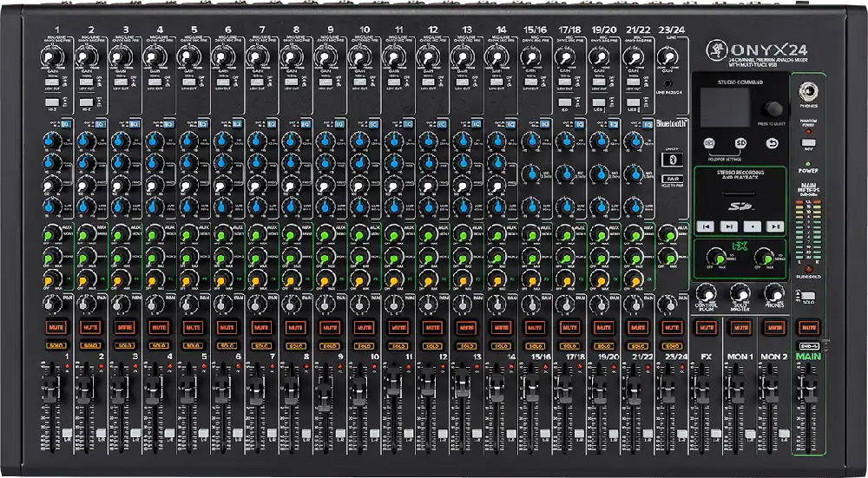
Task: Click the main output level meters
Action: point(807,230)
